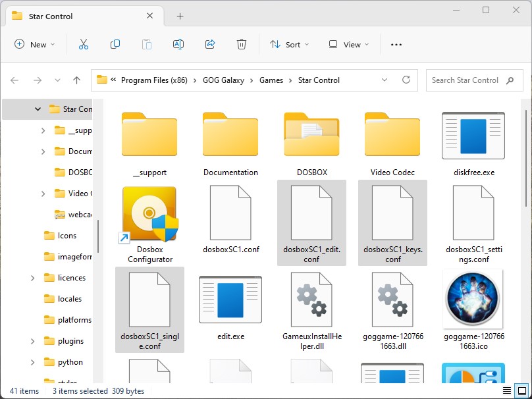Select the dosboxSC1_settings.conf file icon

coord(473,213)
